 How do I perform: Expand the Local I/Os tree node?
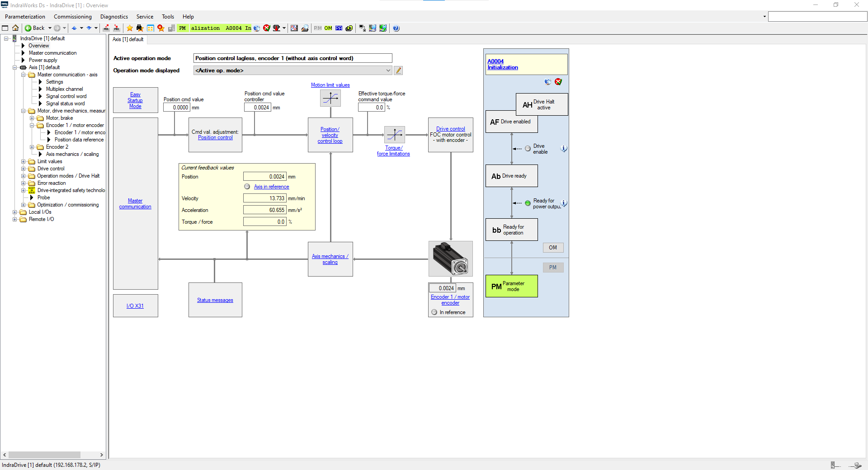coord(15,212)
